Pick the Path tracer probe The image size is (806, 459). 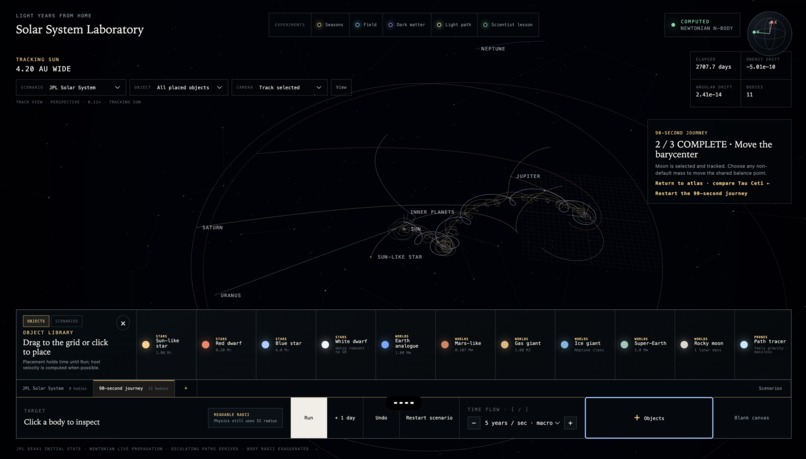pos(763,344)
